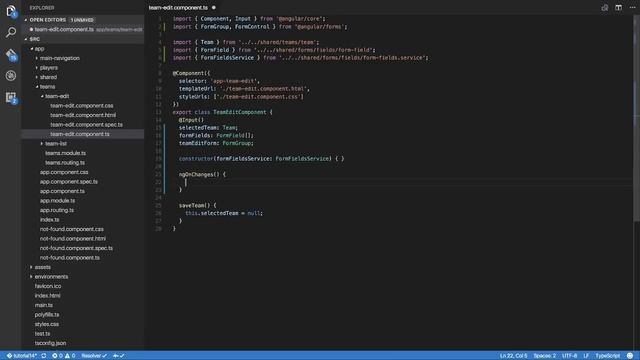Click the errors count icon in status bar

pos(57,356)
